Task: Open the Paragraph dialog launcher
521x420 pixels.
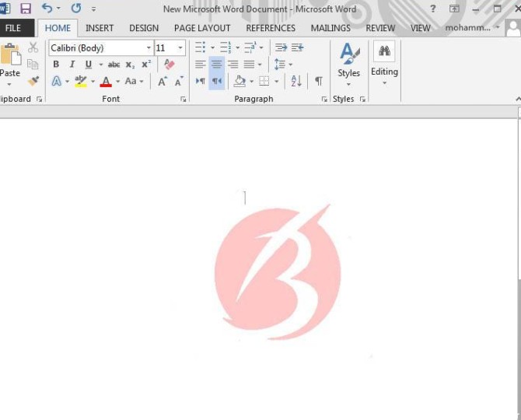Action: 324,99
